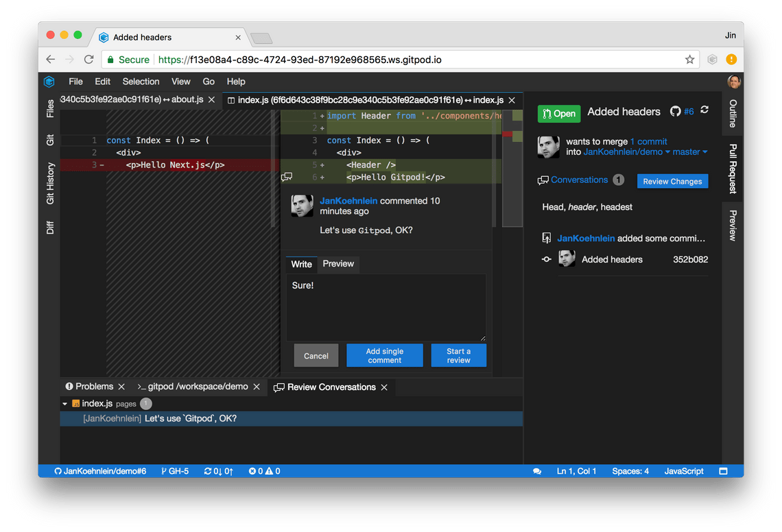Click author avatar in pull request header

[x=548, y=147]
